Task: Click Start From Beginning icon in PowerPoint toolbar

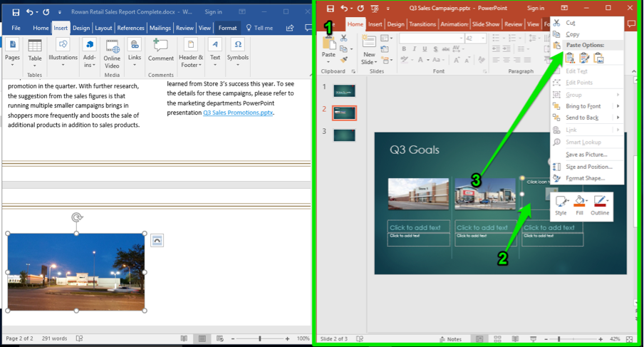Action: (375, 9)
